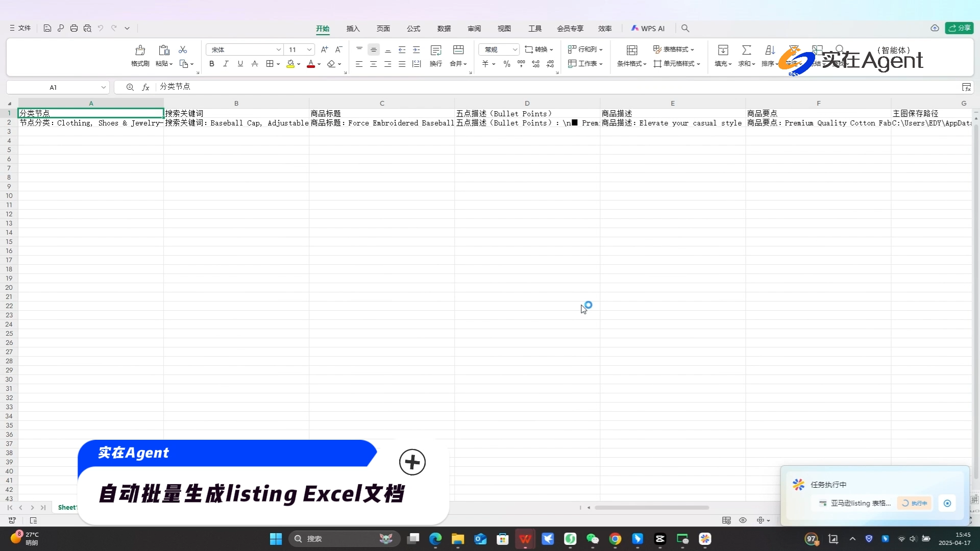Click the Conditional Formatting (条件格式) icon
This screenshot has width=980, height=551.
[x=632, y=51]
